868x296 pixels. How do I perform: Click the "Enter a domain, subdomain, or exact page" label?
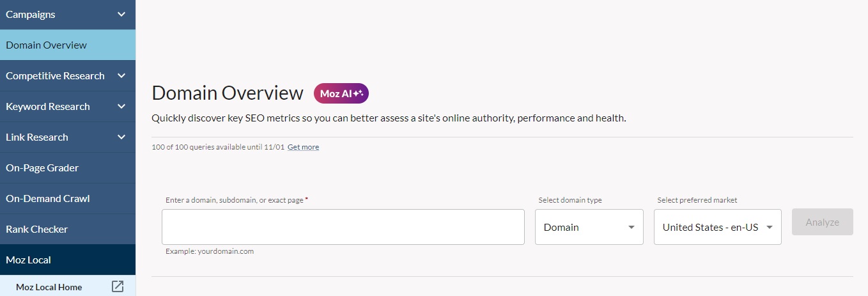point(236,200)
